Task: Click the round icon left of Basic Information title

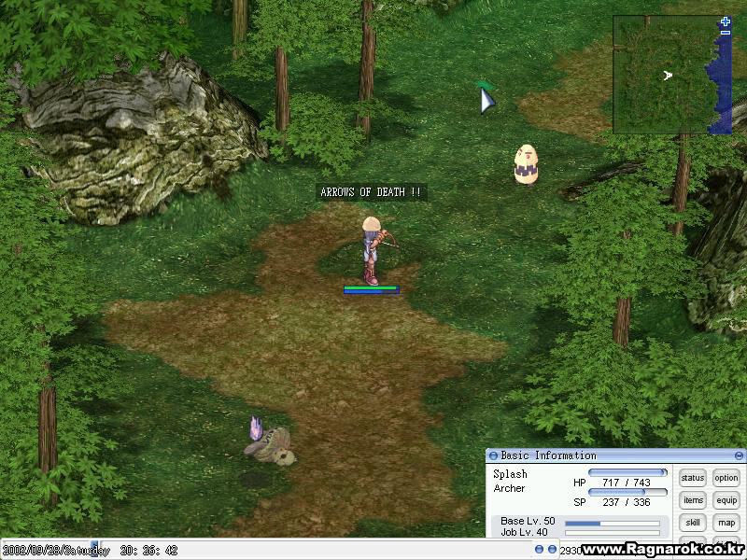Action: click(494, 455)
